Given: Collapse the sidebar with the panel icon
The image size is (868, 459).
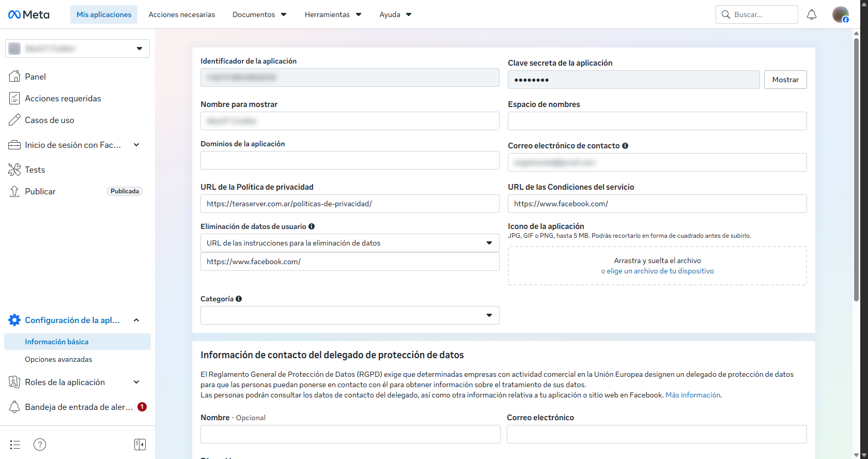Looking at the screenshot, I should (x=140, y=445).
